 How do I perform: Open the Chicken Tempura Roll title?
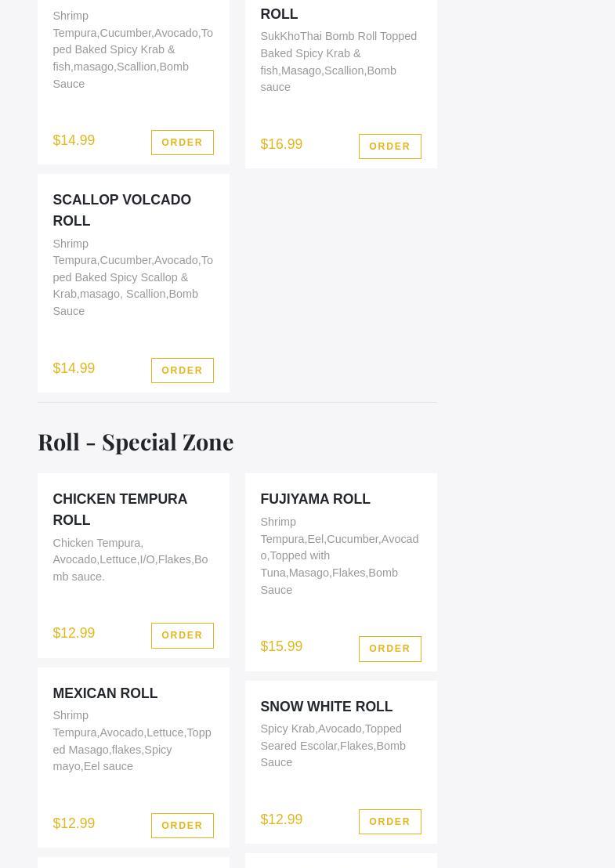pos(120,509)
